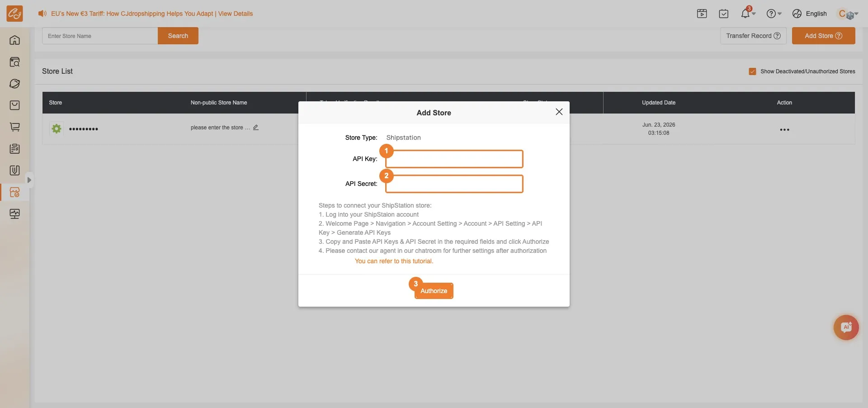Click the video tutorial icon in header

click(x=702, y=14)
